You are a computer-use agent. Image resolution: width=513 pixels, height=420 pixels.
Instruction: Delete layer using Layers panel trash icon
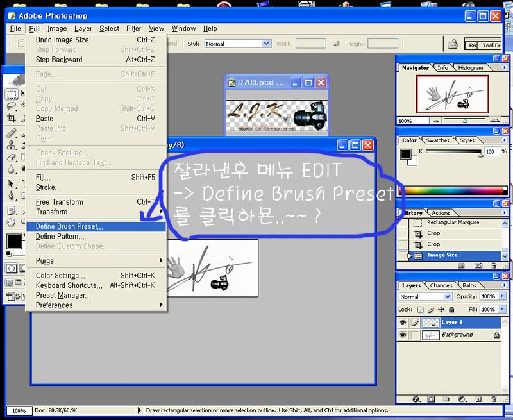click(494, 399)
